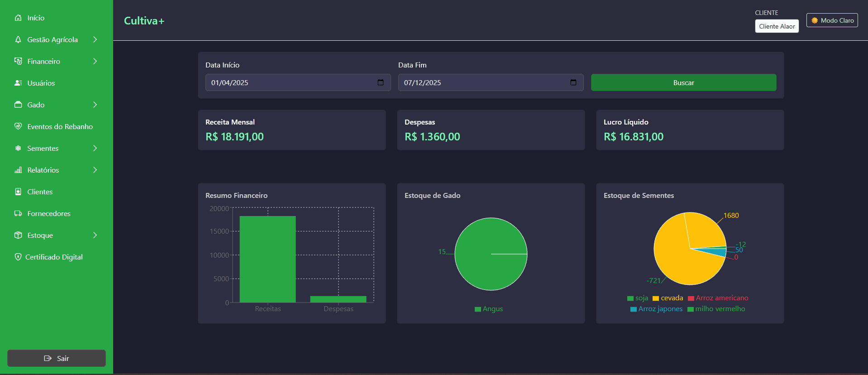The image size is (868, 375).
Task: Click the Sair logout icon
Action: tap(48, 358)
